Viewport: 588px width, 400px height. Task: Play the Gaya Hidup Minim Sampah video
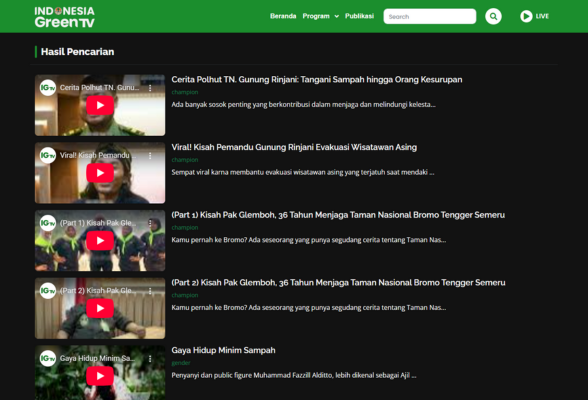(100, 376)
